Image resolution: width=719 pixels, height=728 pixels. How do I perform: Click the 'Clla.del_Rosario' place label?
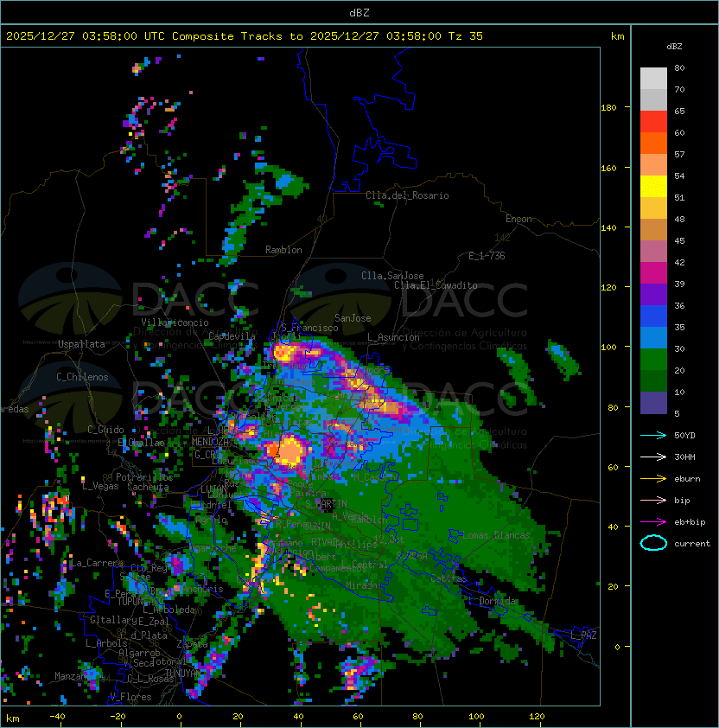point(407,195)
